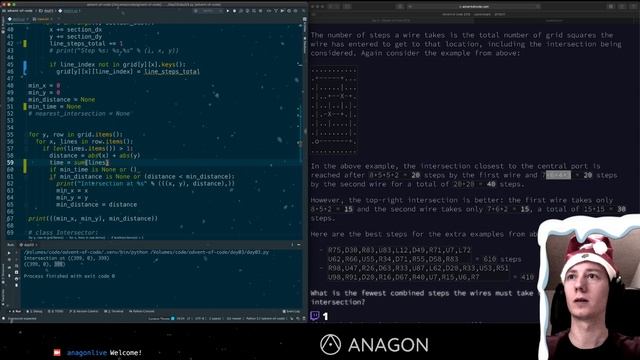Click line number 59 in editor gutter
Screen dimensions: 640x360
pyautogui.click(x=10, y=162)
